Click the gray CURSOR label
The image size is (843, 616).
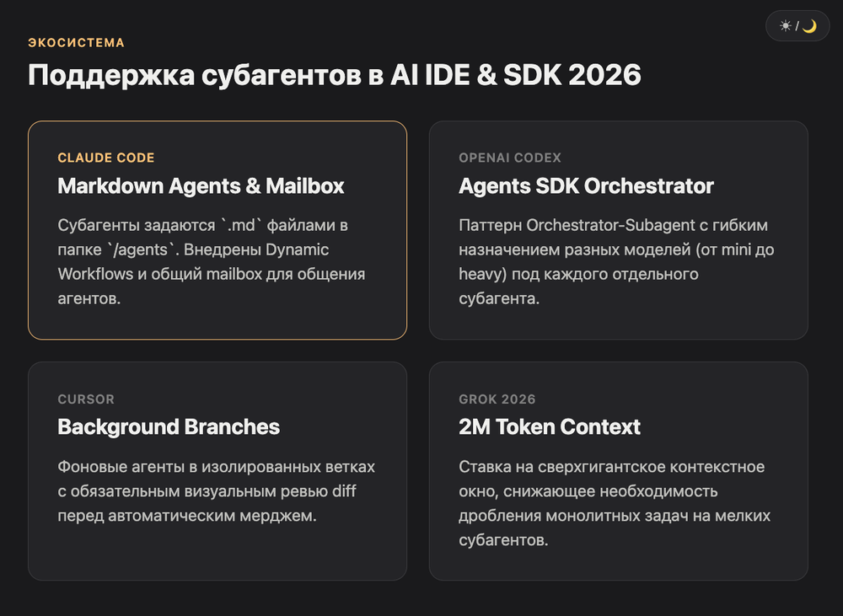coord(86,399)
